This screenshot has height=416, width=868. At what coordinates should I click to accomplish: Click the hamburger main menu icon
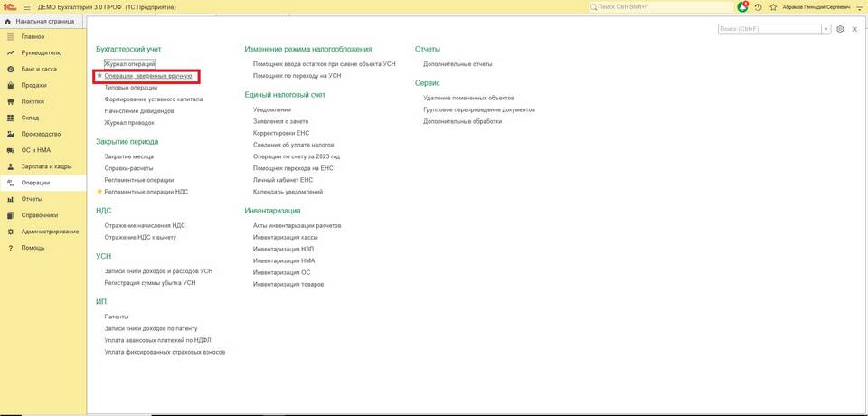click(x=25, y=6)
